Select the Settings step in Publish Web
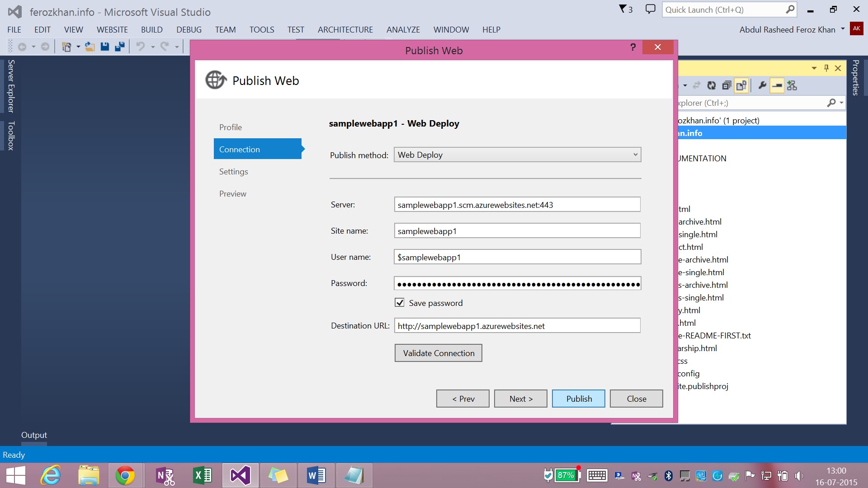Image resolution: width=868 pixels, height=488 pixels. (x=234, y=171)
